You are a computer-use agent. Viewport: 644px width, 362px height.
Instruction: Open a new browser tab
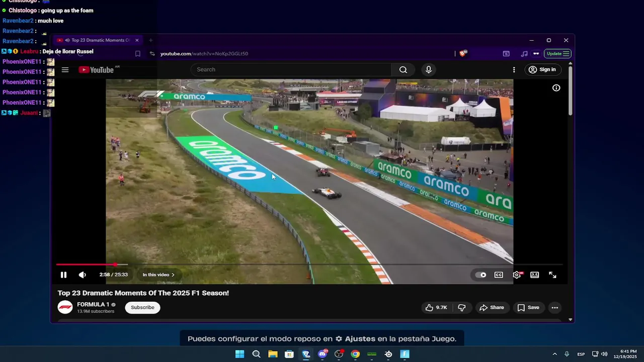(x=150, y=40)
